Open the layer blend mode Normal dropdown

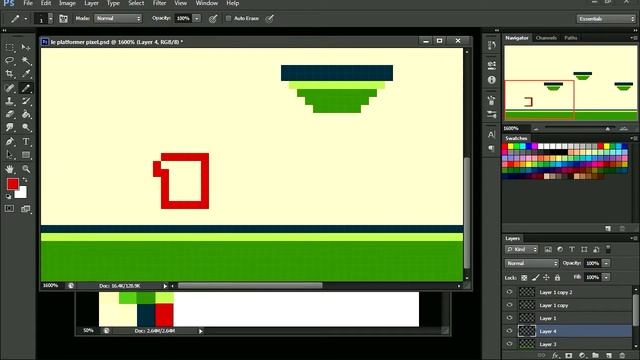click(531, 263)
